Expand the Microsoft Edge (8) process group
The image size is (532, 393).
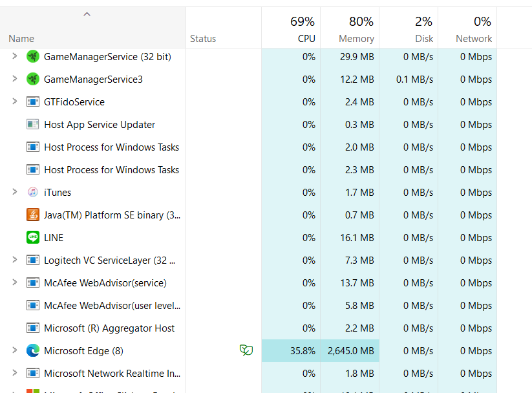pos(15,351)
